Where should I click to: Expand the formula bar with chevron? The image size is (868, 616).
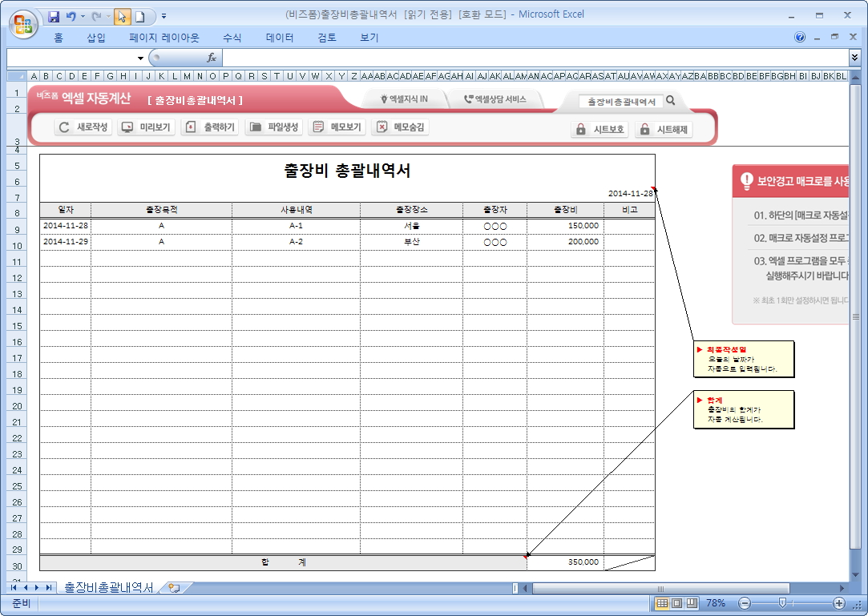tap(854, 57)
